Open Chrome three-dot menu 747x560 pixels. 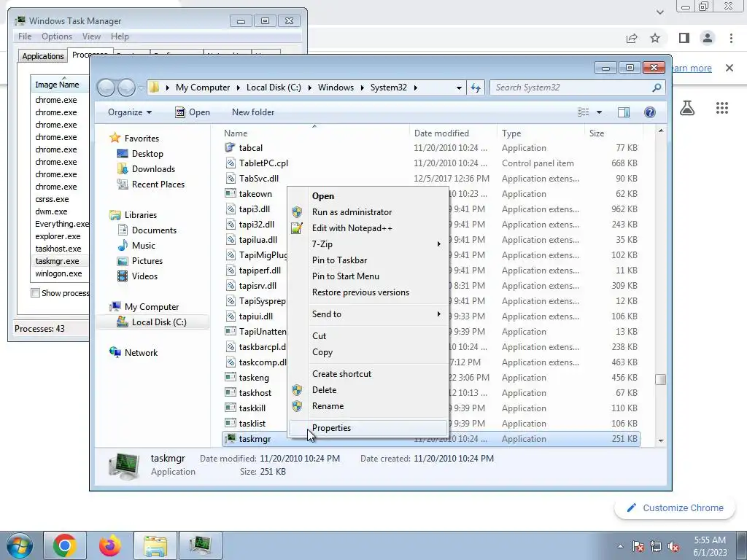pyautogui.click(x=731, y=38)
